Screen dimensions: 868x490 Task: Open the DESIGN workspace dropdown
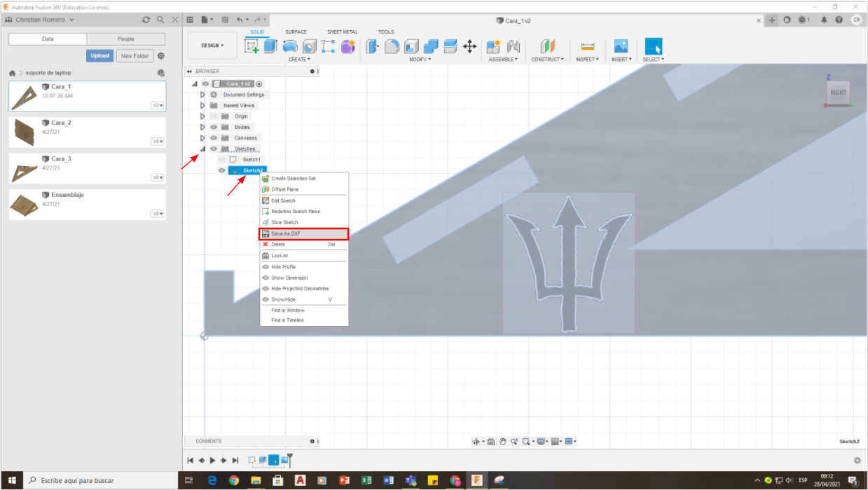[x=213, y=46]
